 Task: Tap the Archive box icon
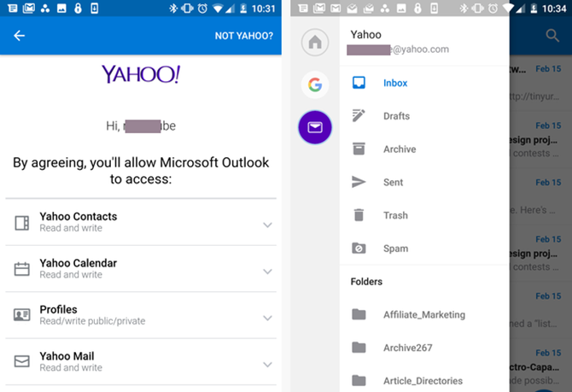359,149
